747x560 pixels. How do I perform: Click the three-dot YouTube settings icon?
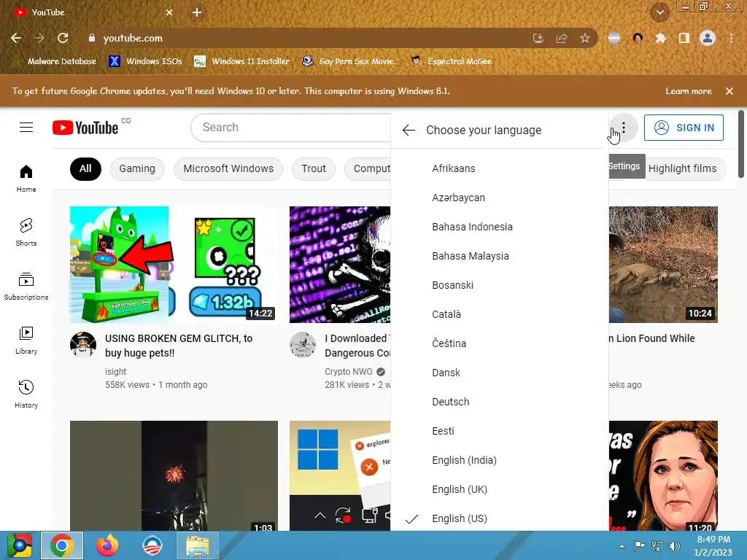(623, 128)
